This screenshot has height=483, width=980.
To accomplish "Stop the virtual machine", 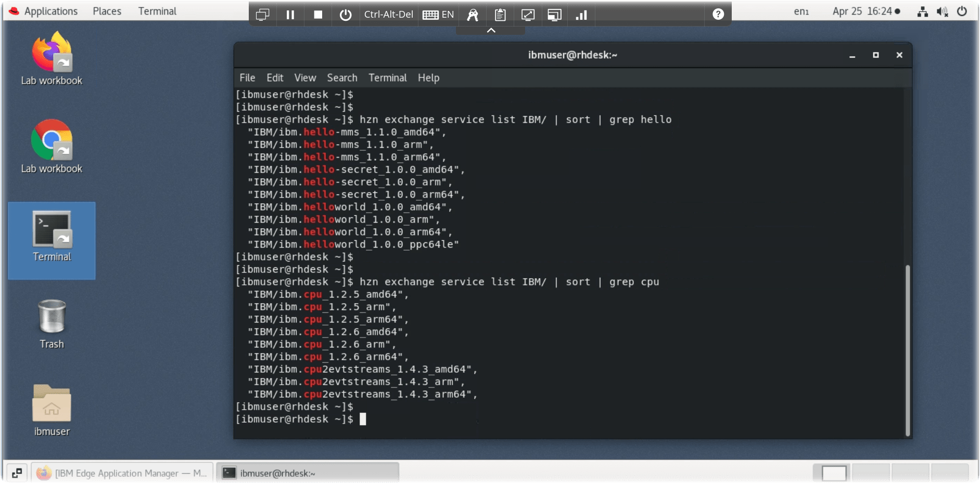I will (x=318, y=15).
